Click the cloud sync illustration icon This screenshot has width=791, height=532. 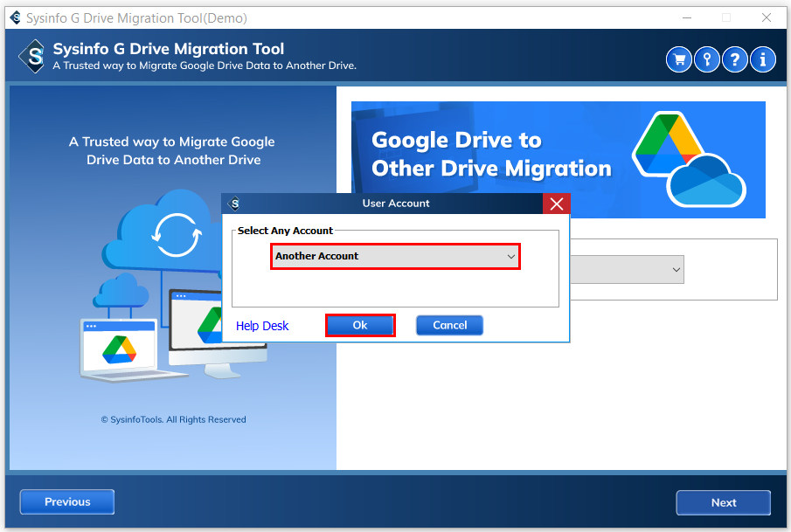point(176,235)
